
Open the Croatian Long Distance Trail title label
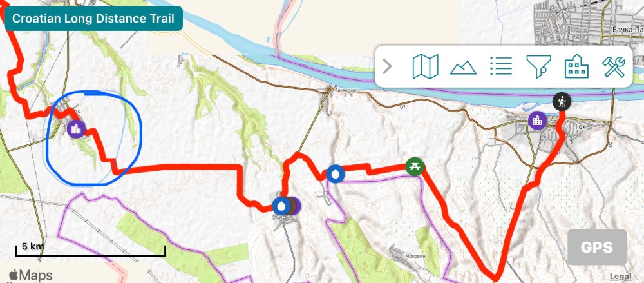(x=93, y=19)
